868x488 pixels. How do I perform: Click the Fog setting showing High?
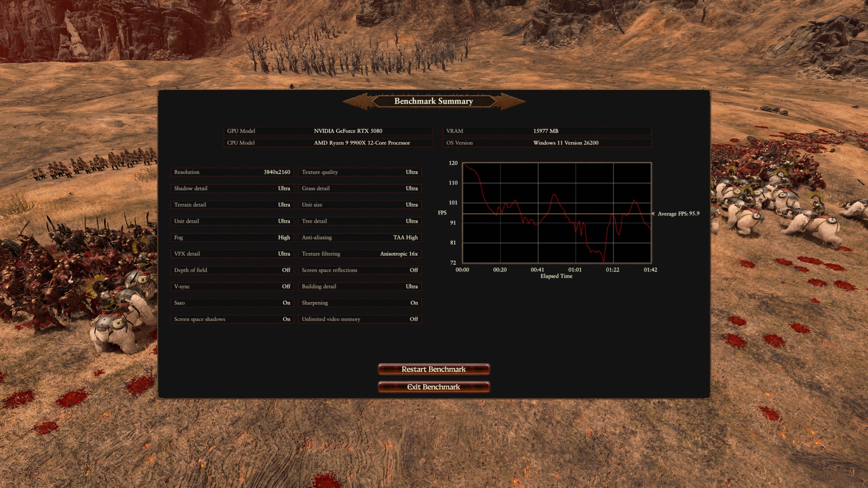(x=232, y=237)
